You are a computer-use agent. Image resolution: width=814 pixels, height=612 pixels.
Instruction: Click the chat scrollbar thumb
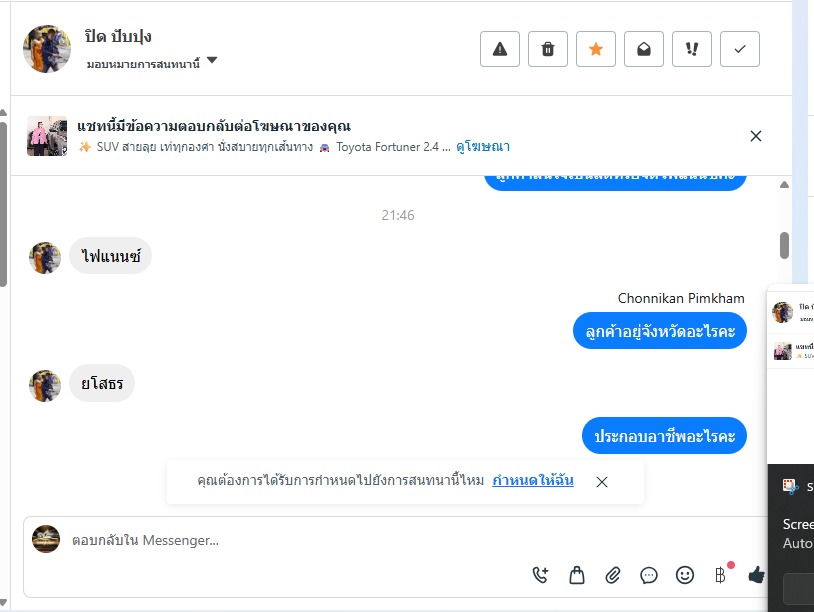[784, 245]
